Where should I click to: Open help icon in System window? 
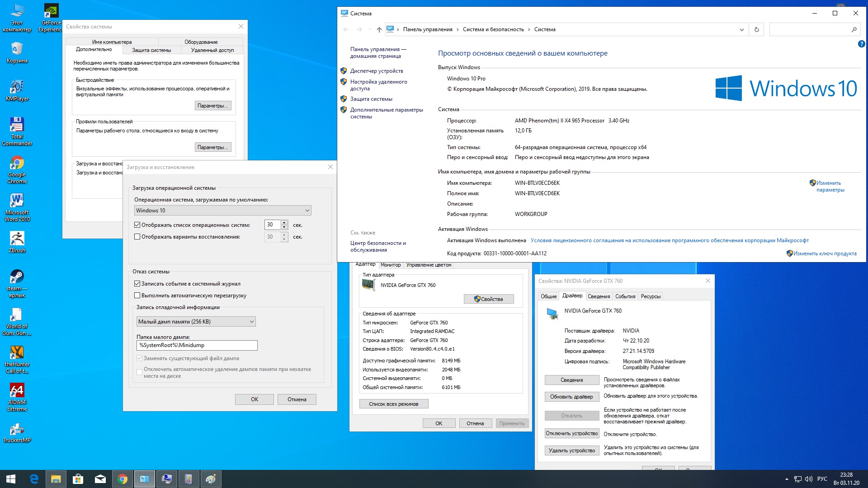(861, 44)
